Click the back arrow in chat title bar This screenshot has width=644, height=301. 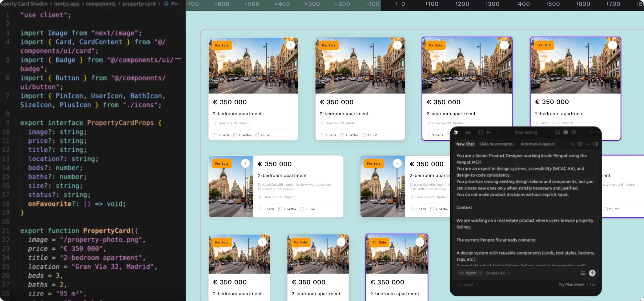tap(489, 132)
